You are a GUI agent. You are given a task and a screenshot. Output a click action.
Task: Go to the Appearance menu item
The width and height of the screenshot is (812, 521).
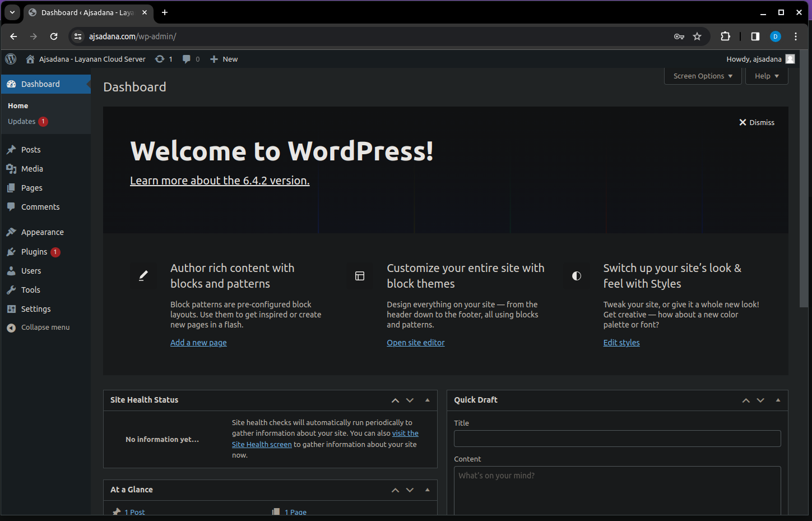point(42,232)
